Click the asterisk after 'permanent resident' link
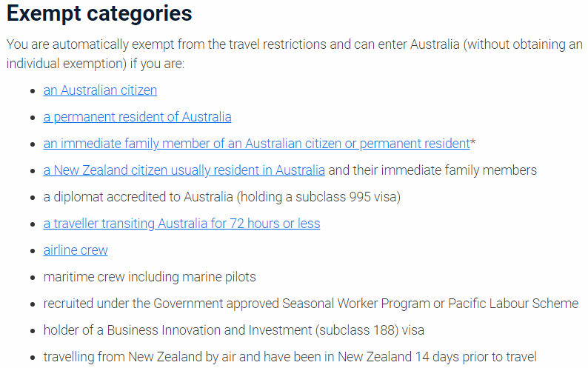This screenshot has width=588, height=368. click(473, 143)
